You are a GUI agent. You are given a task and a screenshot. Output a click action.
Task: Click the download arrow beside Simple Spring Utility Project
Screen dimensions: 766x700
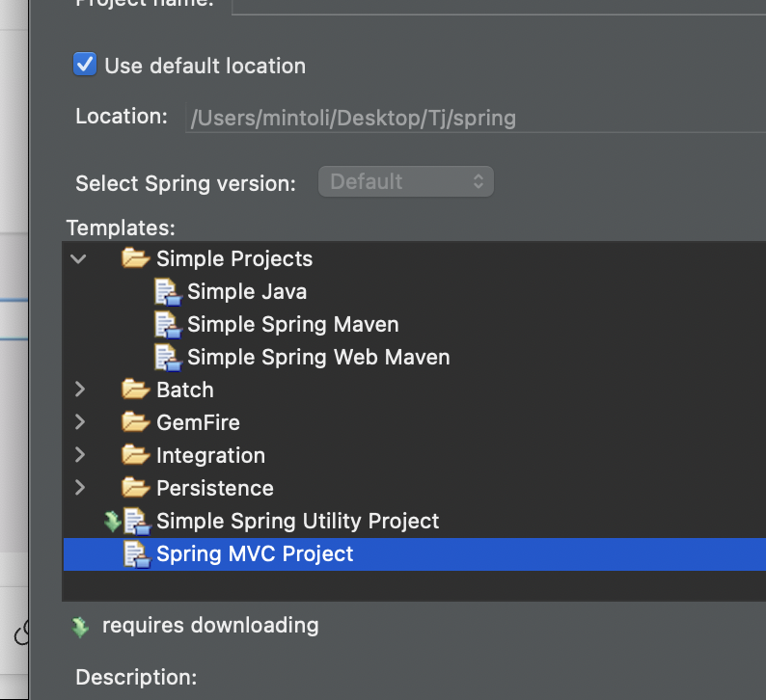112,521
